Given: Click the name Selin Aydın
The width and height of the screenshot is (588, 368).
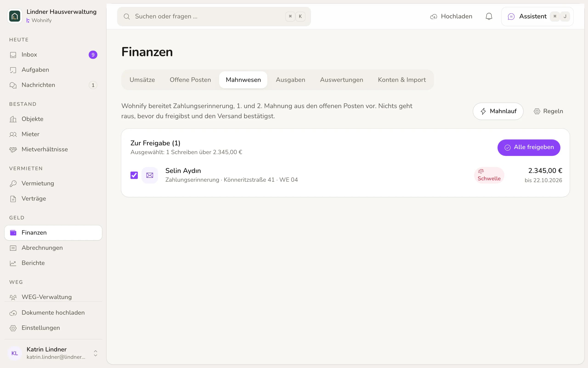Looking at the screenshot, I should point(183,171).
